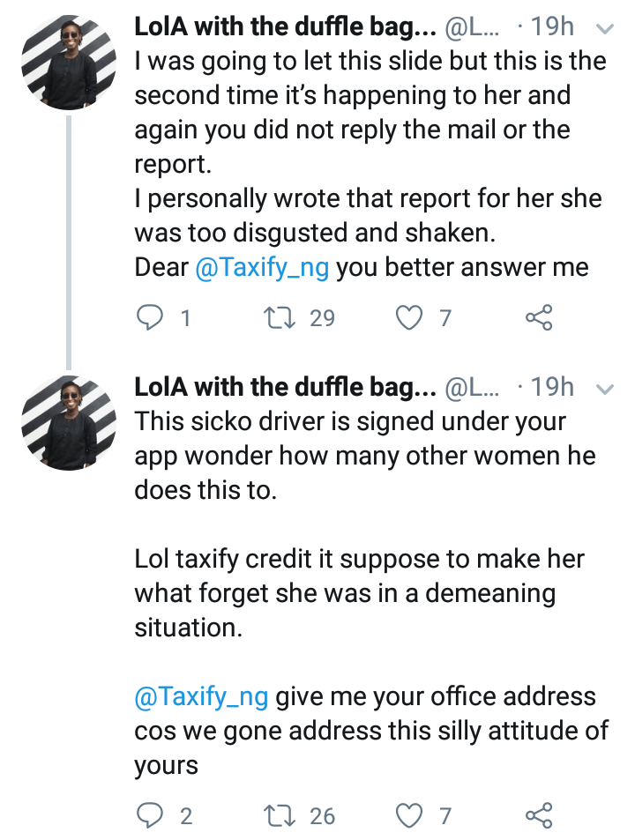Open second tweet's options chevron menu
Viewport: 635px width, 840px height.
(x=605, y=388)
